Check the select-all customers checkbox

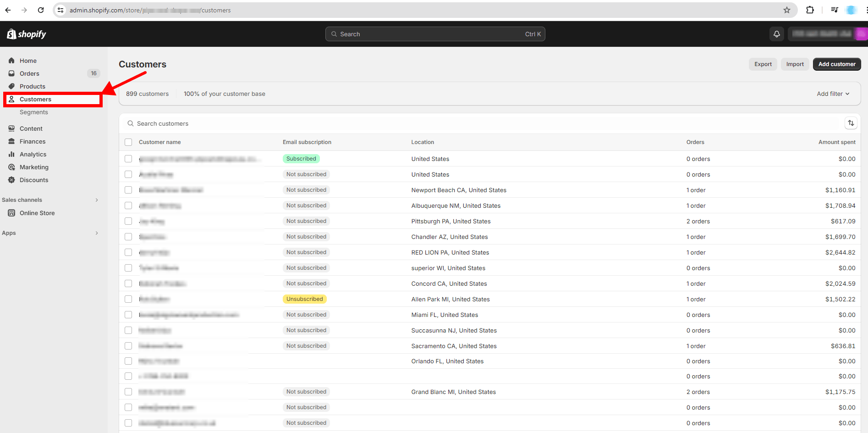tap(128, 142)
